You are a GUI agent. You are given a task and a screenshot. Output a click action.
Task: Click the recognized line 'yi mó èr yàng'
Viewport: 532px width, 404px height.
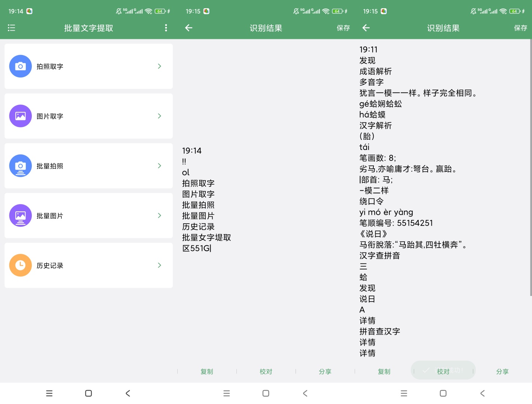pos(386,212)
